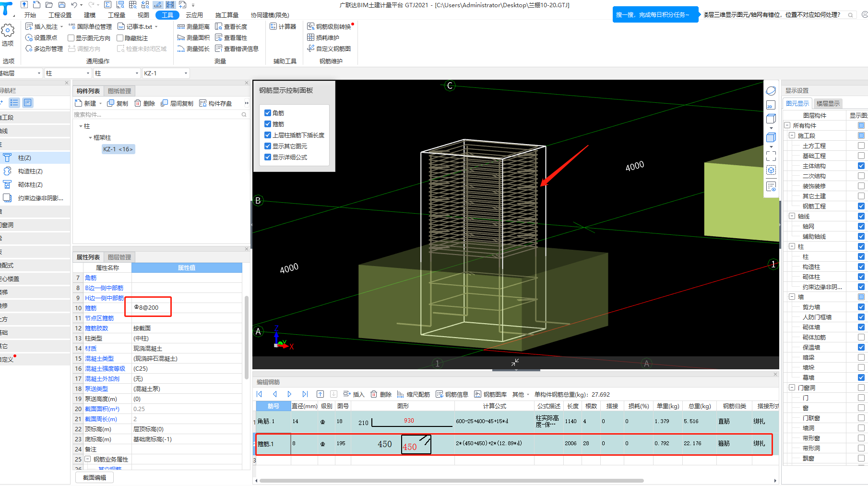
Task: Click 箍筋 property link
Action: coord(91,308)
